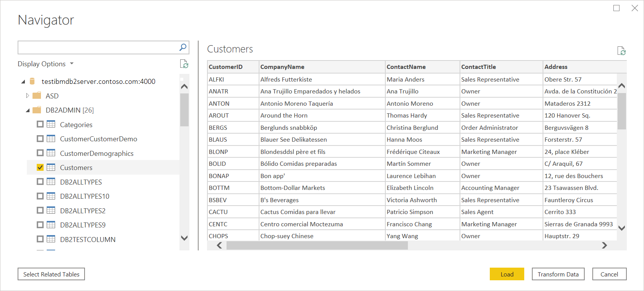Collapse the DB2ADMIN folder

(28, 110)
